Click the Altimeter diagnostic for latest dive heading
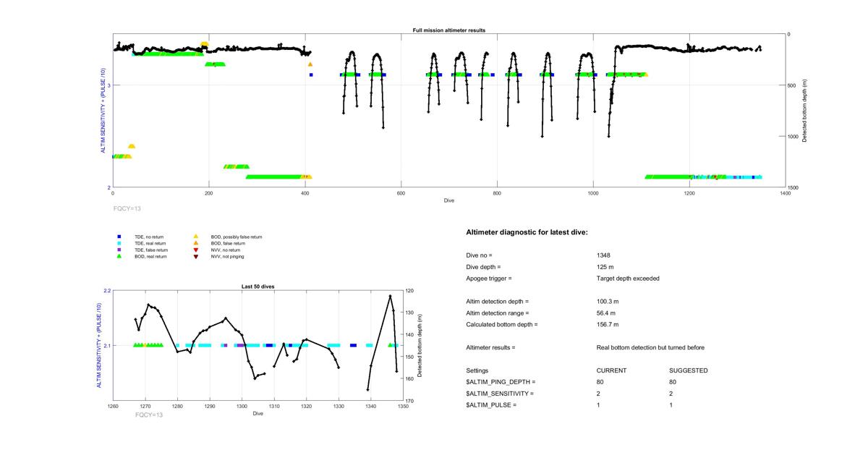The width and height of the screenshot is (868, 450). 527,232
